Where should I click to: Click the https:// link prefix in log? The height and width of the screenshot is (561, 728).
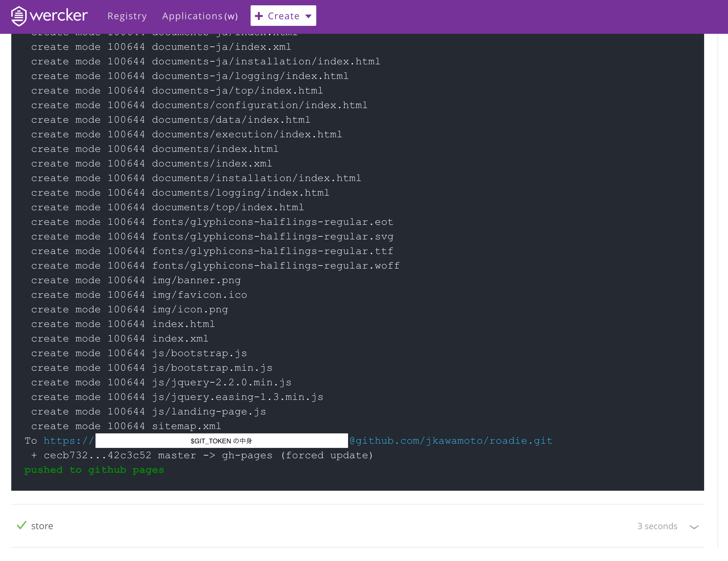click(69, 441)
